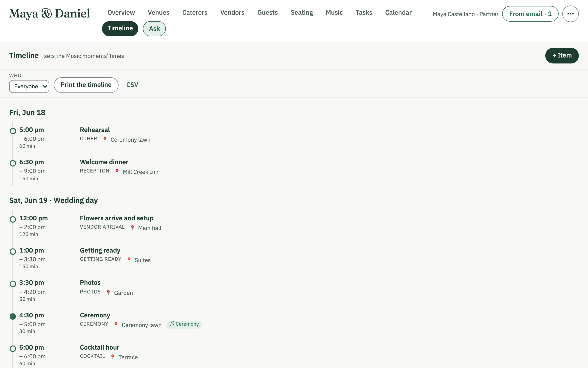Select the 5:00 pm Rehearsal timeline marker

[x=13, y=131]
